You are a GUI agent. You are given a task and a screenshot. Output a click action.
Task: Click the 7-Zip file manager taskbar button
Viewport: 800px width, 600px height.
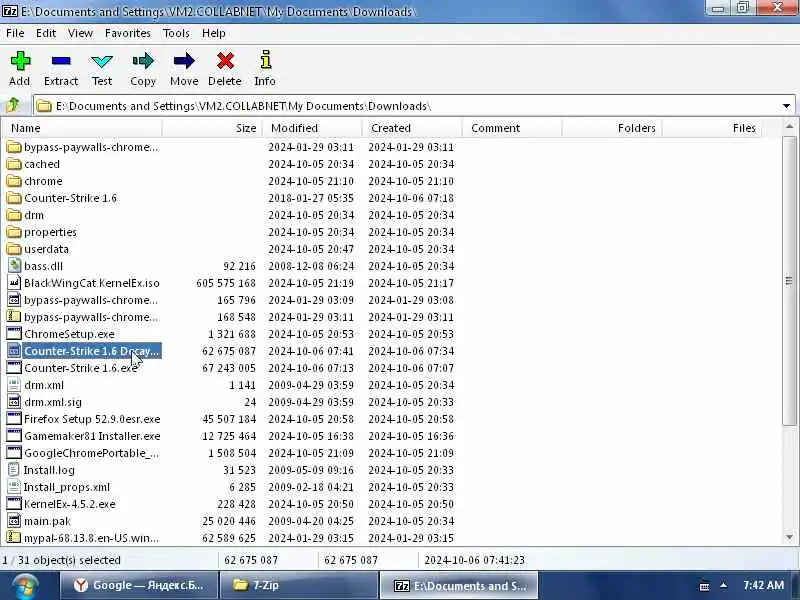coord(459,585)
